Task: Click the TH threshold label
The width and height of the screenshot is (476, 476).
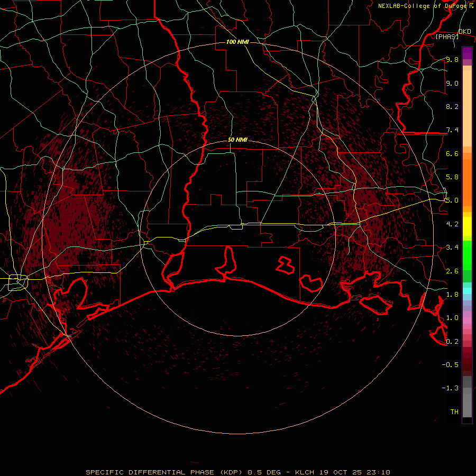Action: [454, 412]
